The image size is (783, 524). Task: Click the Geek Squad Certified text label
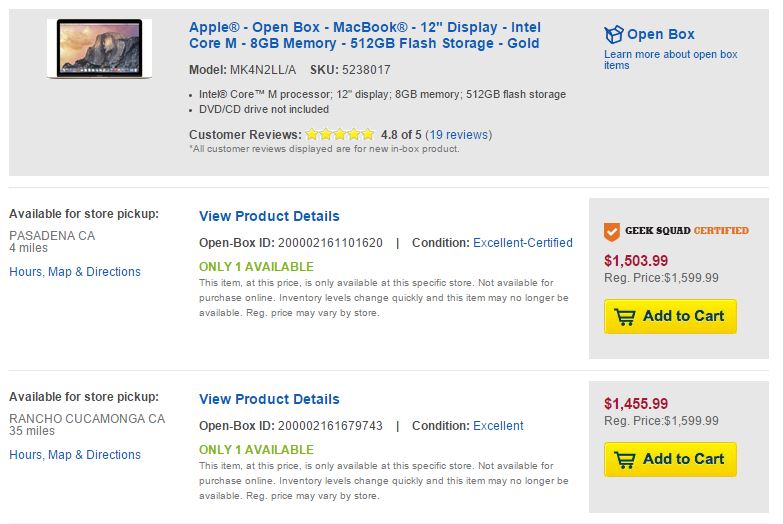tap(687, 231)
